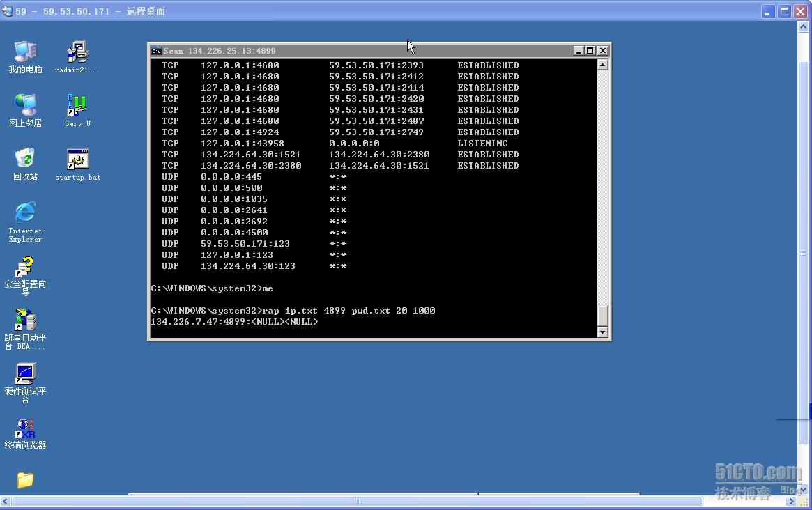Click the UDP 59.53.50.171:123 row
The height and width of the screenshot is (510, 812).
coord(254,244)
